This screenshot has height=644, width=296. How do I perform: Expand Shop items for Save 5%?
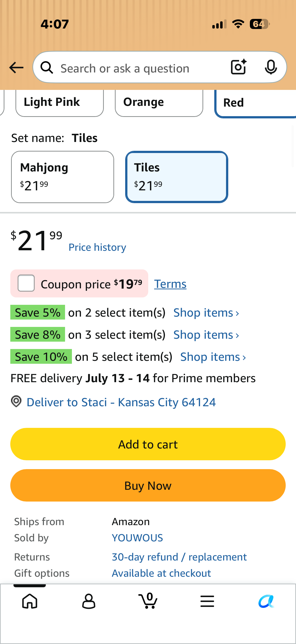(x=206, y=312)
